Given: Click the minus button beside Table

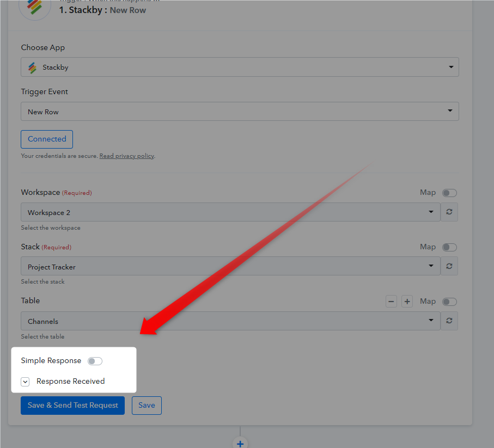Looking at the screenshot, I should (391, 301).
